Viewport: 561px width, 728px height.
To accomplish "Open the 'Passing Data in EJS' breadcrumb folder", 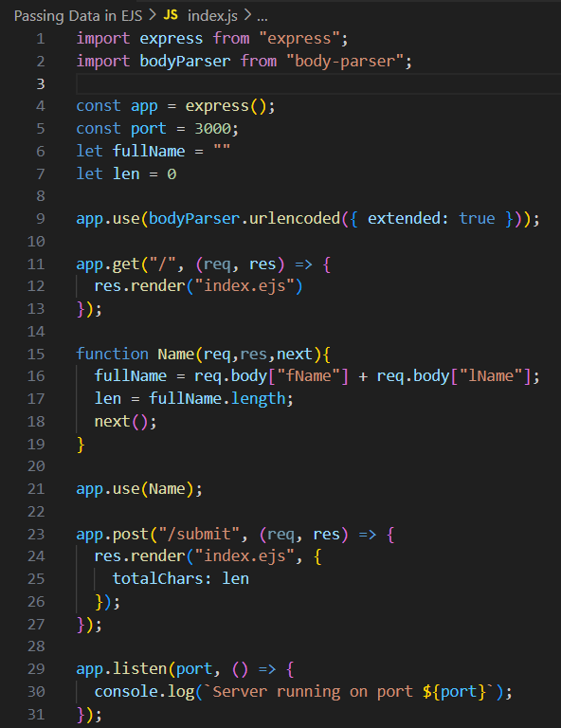I will [x=78, y=16].
